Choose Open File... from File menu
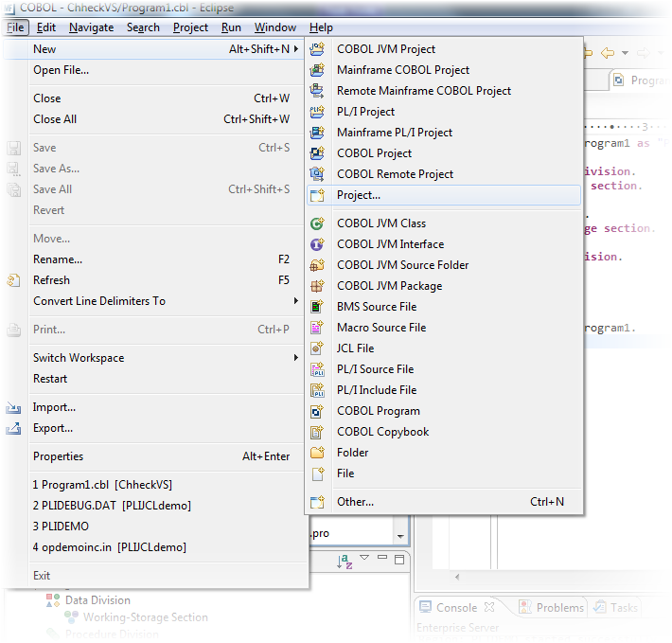672x643 pixels. (166, 70)
